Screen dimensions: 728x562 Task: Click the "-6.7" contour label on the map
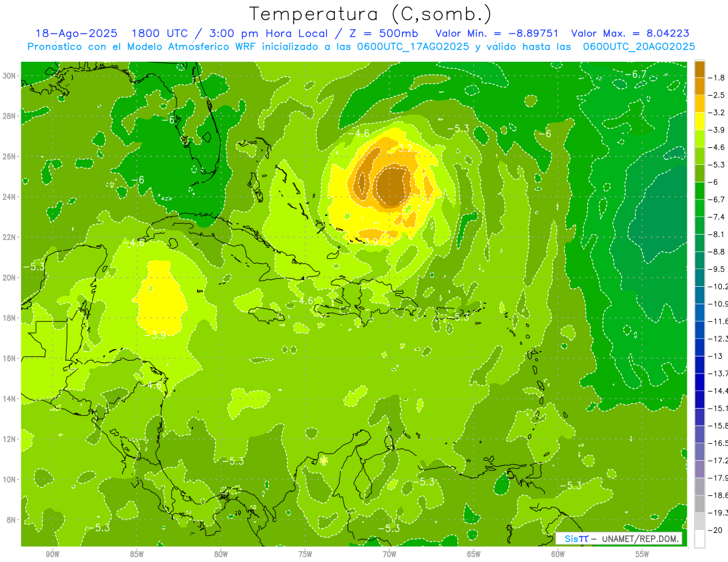[x=635, y=74]
